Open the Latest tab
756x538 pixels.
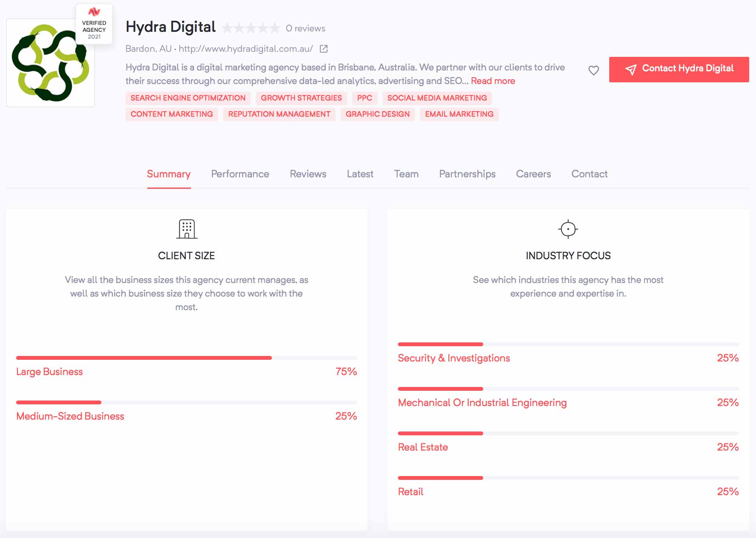(360, 174)
